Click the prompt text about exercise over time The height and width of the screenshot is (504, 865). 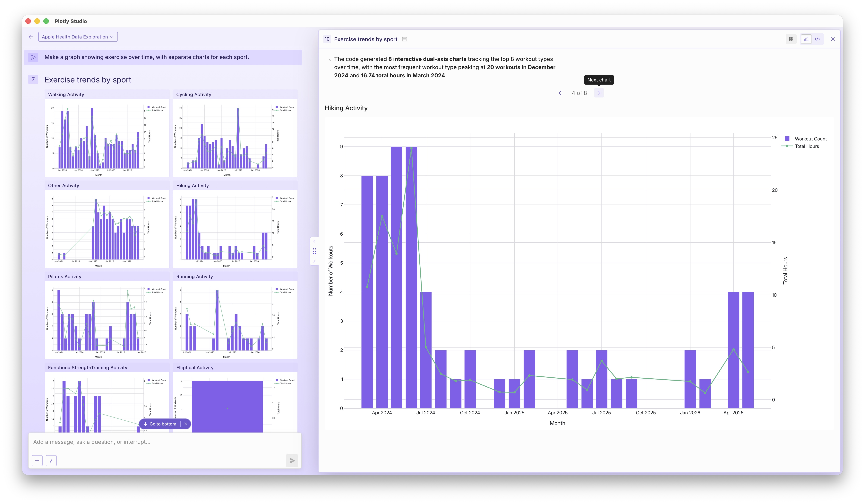147,57
